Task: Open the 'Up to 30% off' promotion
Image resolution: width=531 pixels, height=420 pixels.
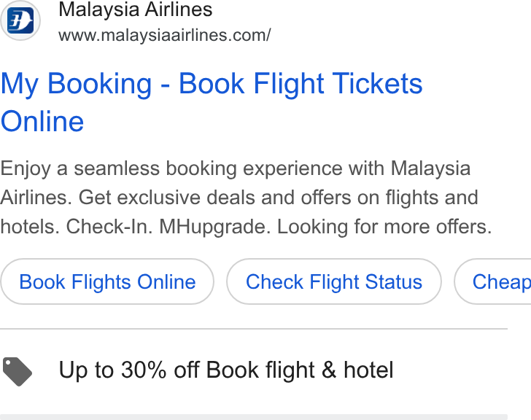Action: point(226,370)
